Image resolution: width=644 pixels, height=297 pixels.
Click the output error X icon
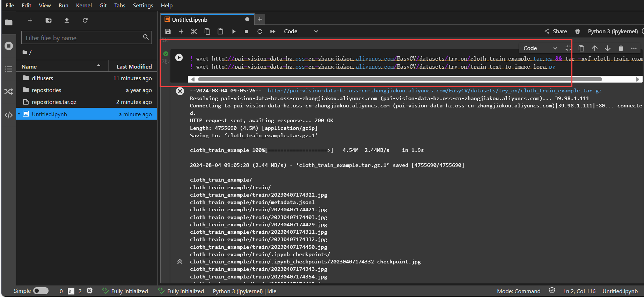(x=180, y=91)
